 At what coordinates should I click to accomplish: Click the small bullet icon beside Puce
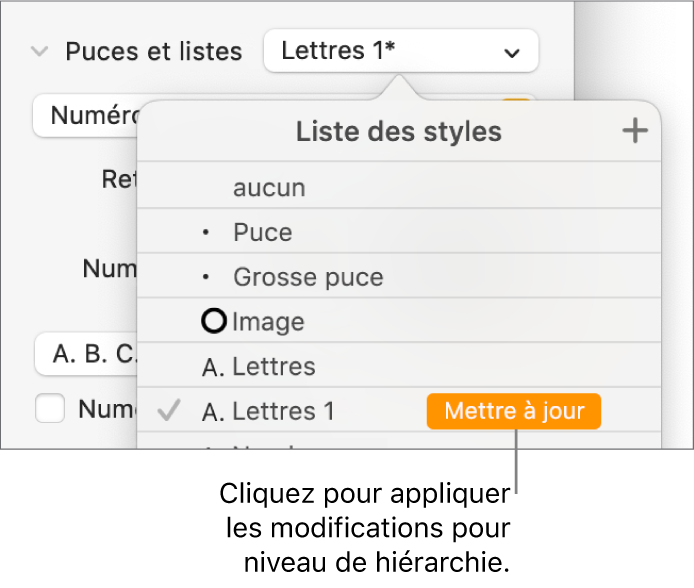(x=207, y=233)
